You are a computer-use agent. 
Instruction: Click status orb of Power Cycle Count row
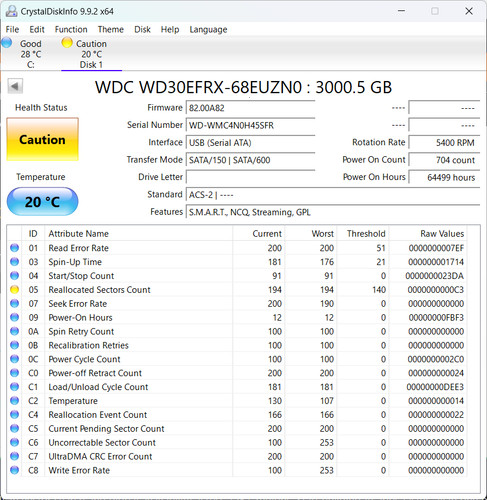coord(14,359)
